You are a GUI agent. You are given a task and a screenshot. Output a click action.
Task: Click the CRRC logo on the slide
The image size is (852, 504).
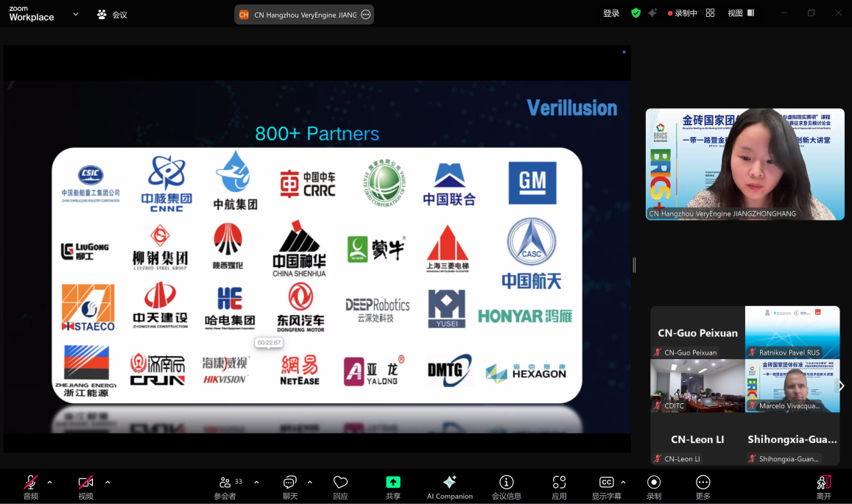coord(308,183)
